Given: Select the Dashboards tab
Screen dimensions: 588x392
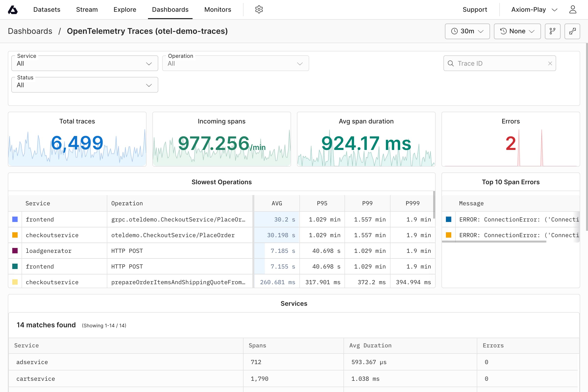Looking at the screenshot, I should [170, 10].
